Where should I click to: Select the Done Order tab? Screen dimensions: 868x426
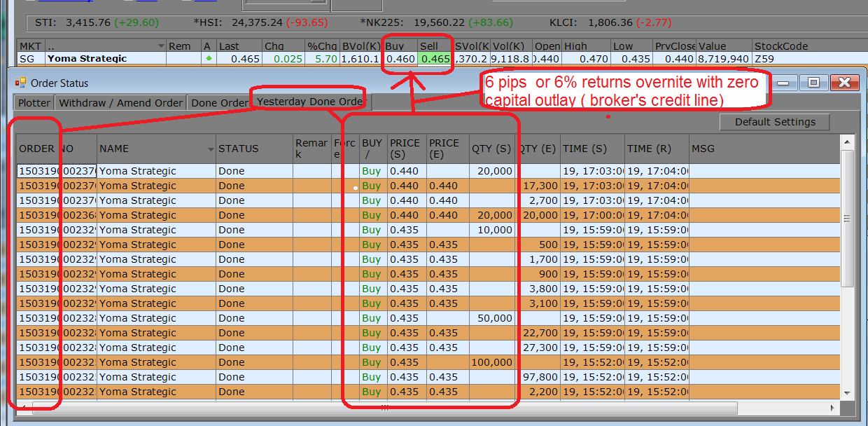[220, 102]
